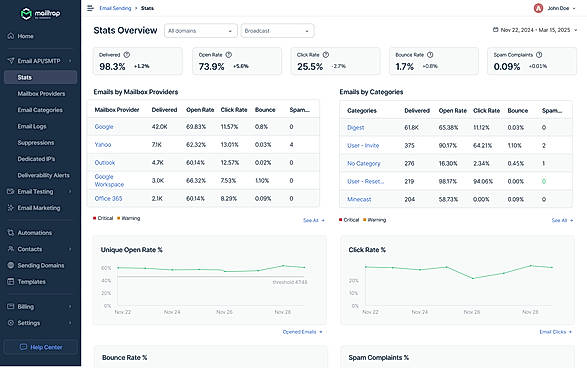Open the Outlook mailbox provider link
587x368 pixels.
click(105, 162)
